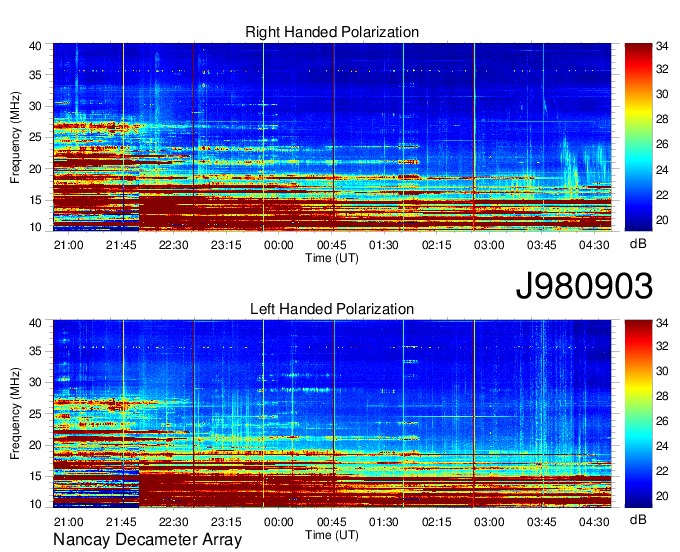Viewport: 680px width, 552px height.
Task: Click the 21:00 time tick of the Right Handed plot
Action: point(69,245)
